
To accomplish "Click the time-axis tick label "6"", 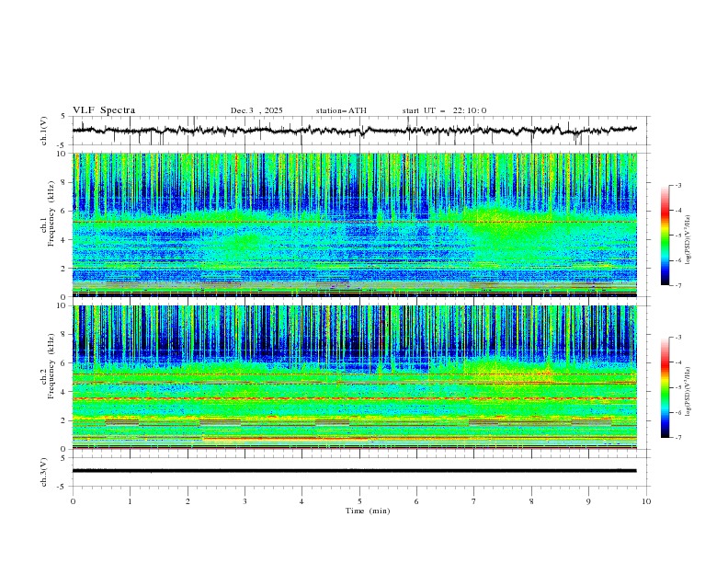I will (416, 501).
